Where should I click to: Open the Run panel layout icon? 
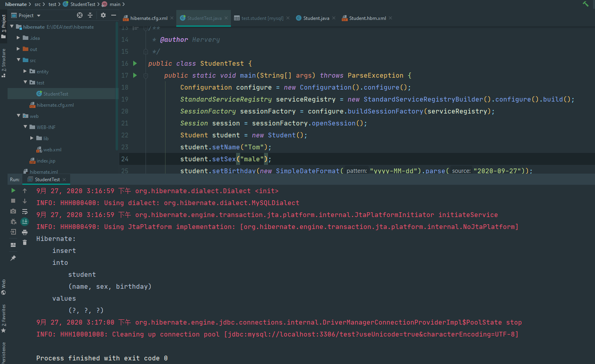[x=13, y=245]
